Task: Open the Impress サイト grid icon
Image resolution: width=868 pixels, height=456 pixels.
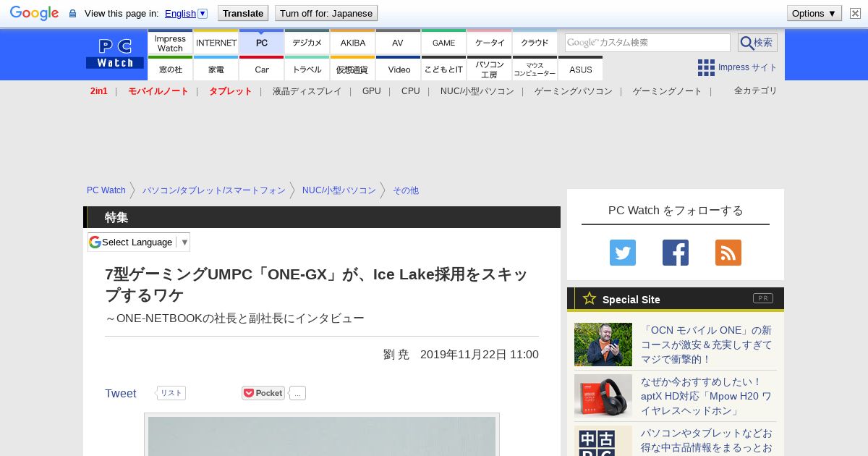Action: point(706,67)
